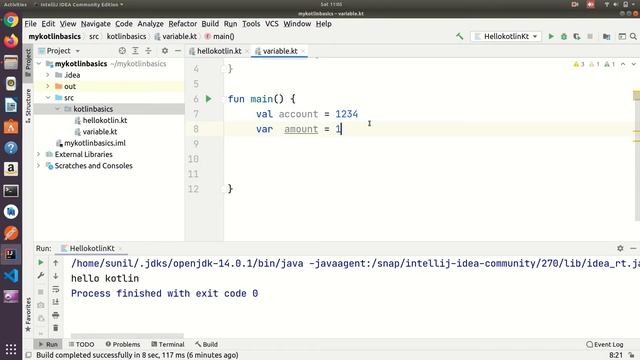Open Project panel gear options

point(164,51)
